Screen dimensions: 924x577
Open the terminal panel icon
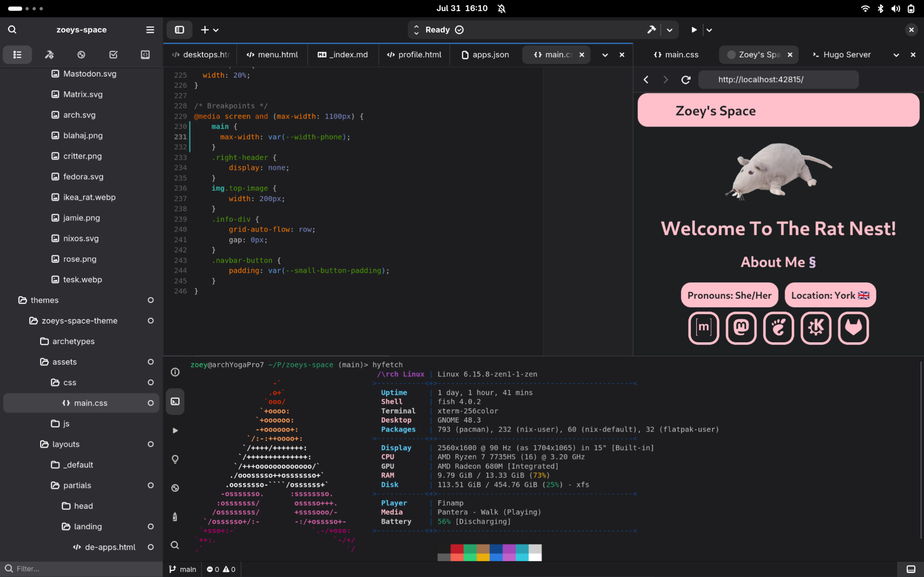click(175, 402)
